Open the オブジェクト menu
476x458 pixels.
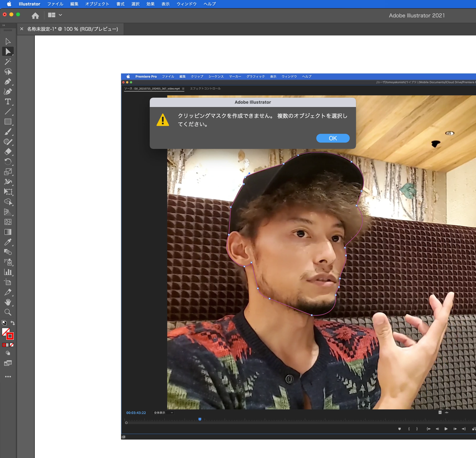pyautogui.click(x=97, y=4)
